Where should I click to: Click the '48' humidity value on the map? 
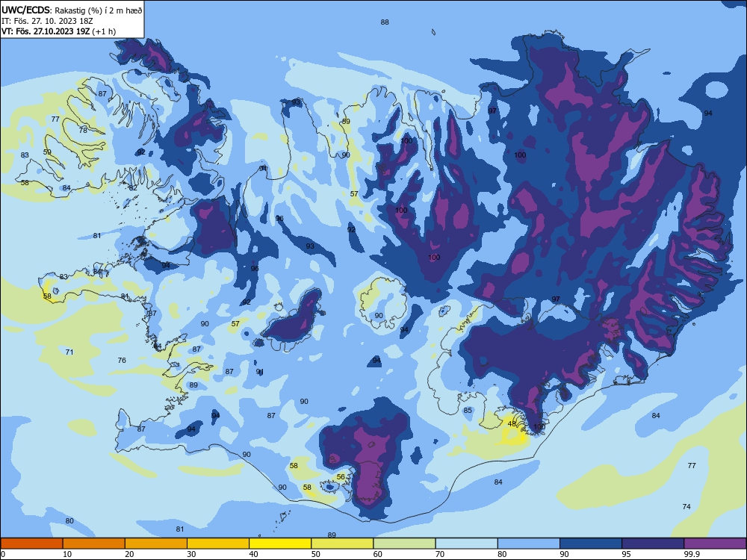(512, 423)
